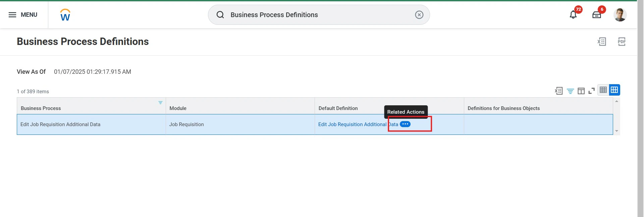Open Related Actions ellipsis button

(405, 124)
